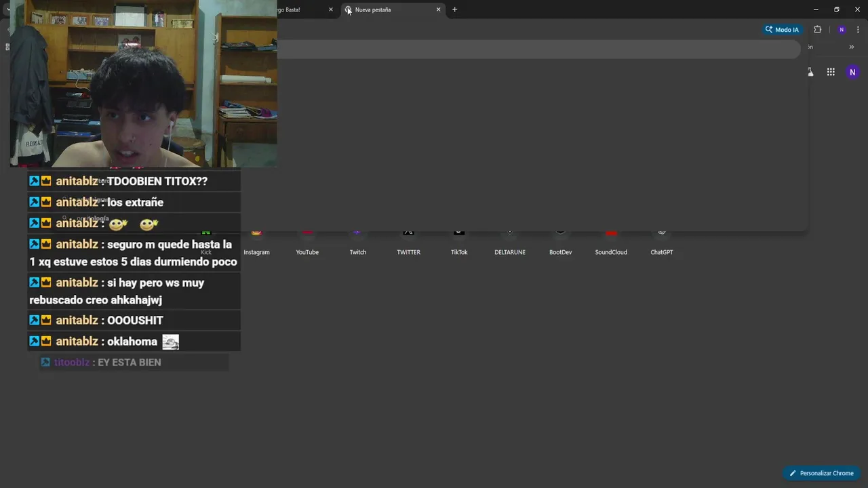Open the Twitch shortcut

(x=357, y=242)
